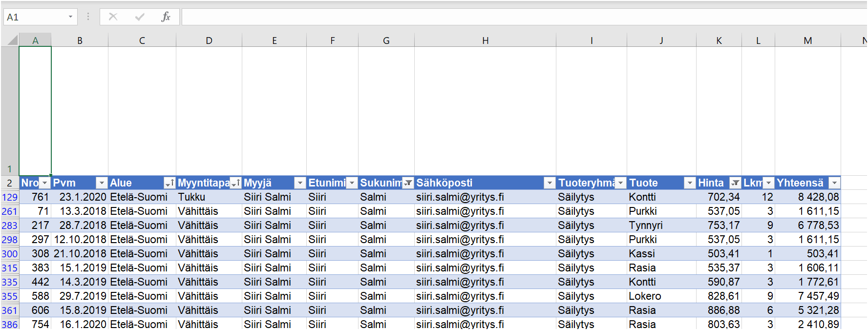The height and width of the screenshot is (330, 868).
Task: Click the Select All corner triangle
Action: pyautogui.click(x=12, y=40)
